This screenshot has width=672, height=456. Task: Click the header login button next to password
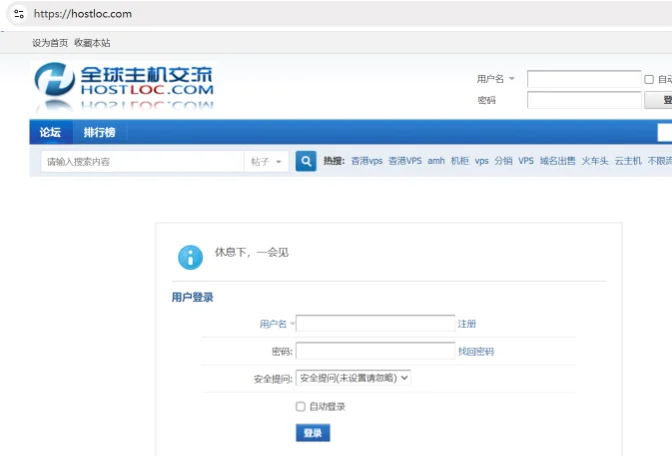click(x=660, y=100)
